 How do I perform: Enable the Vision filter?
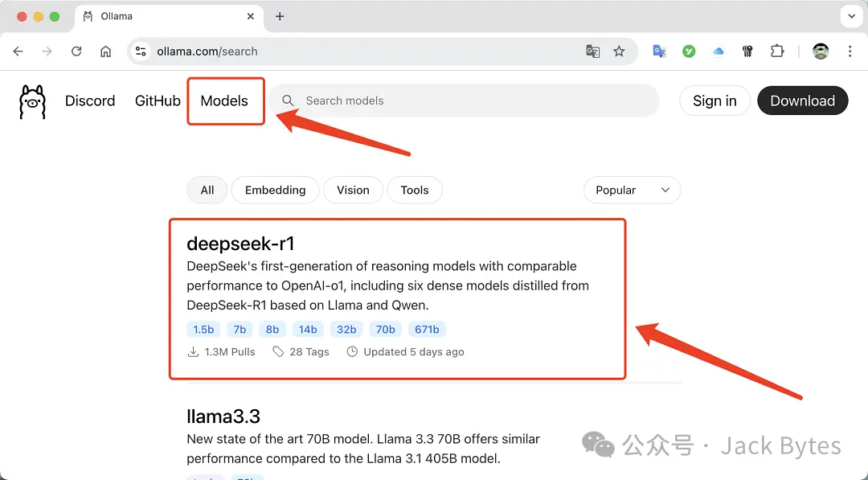click(x=353, y=190)
